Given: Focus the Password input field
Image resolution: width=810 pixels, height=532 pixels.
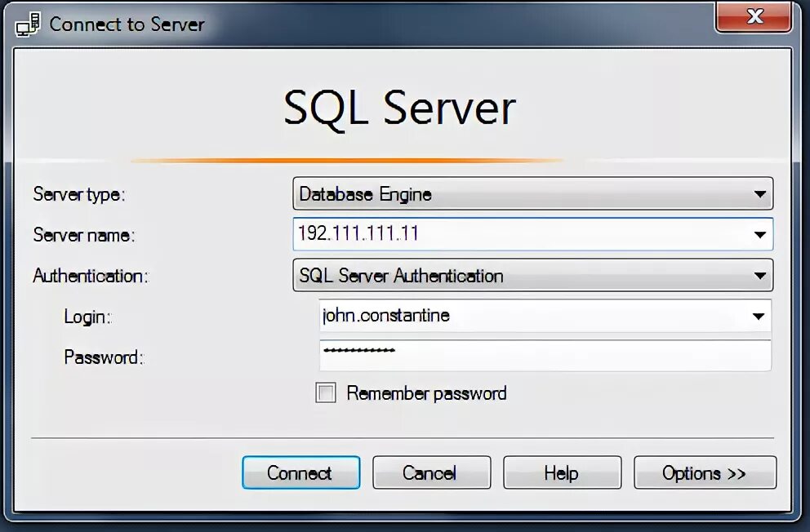Looking at the screenshot, I should (545, 356).
